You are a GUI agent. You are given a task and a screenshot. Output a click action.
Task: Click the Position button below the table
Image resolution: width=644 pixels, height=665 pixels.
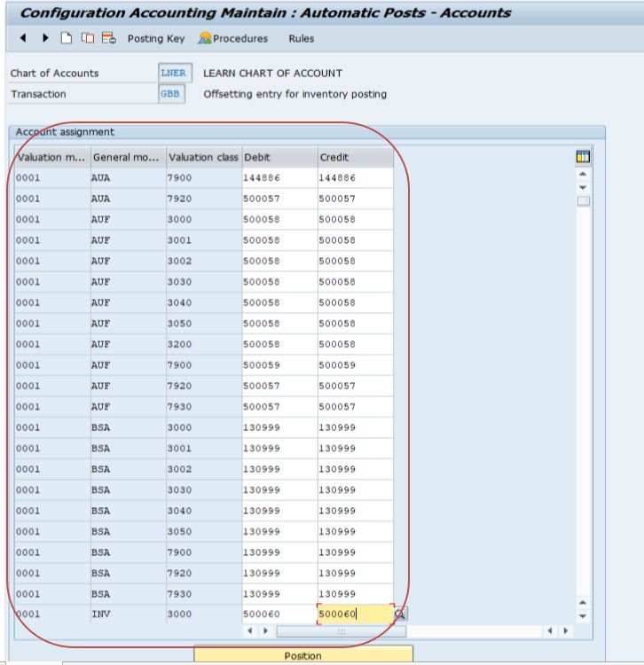click(x=302, y=655)
